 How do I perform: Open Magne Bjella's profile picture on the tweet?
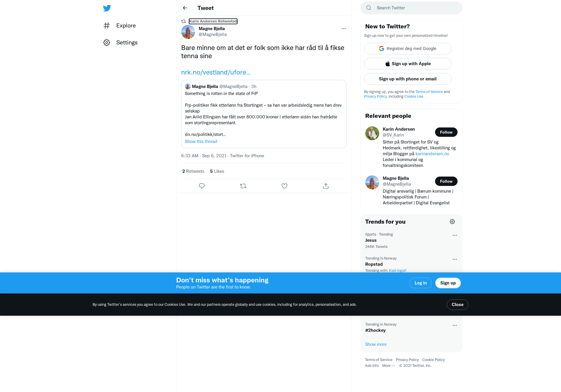tap(188, 32)
